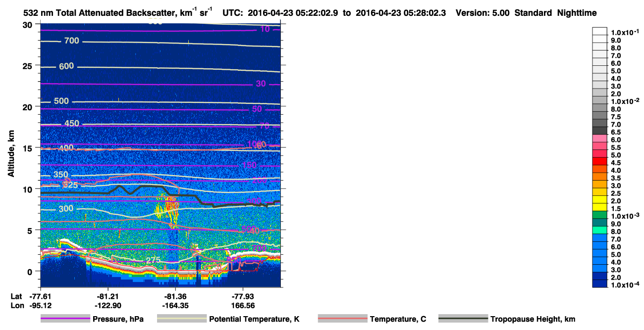This screenshot has height=330, width=644.
Task: Click longitude value -164.35
Action: pyautogui.click(x=175, y=305)
